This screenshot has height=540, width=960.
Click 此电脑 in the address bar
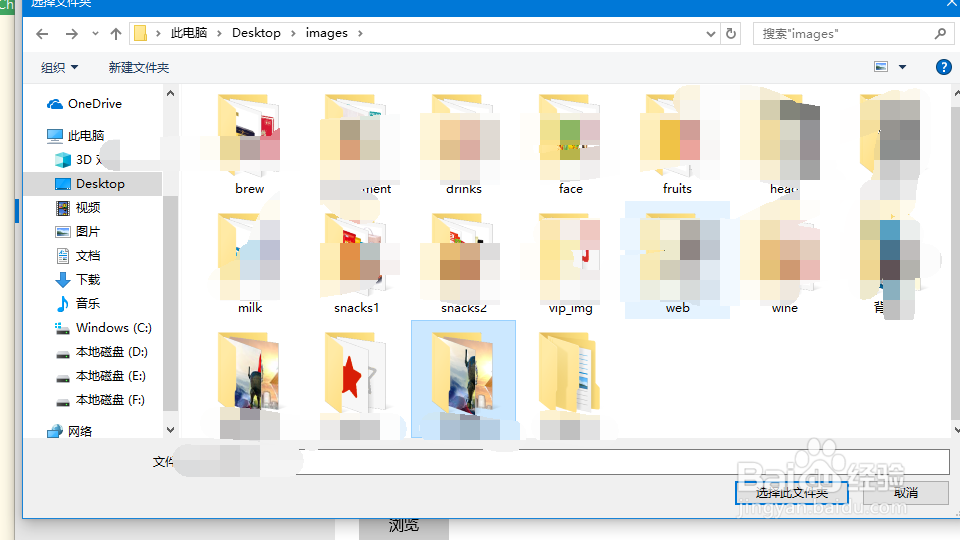click(189, 33)
